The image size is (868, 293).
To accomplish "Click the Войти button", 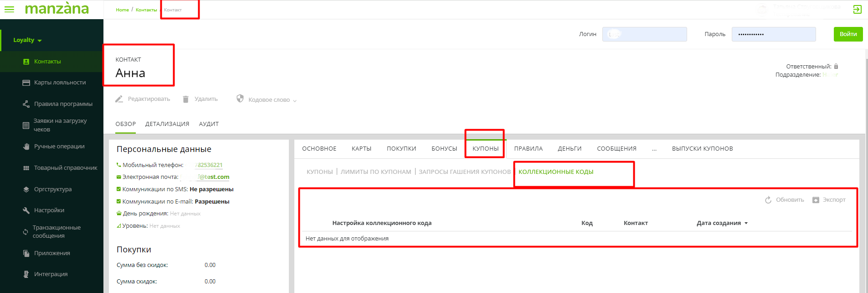I will (848, 34).
